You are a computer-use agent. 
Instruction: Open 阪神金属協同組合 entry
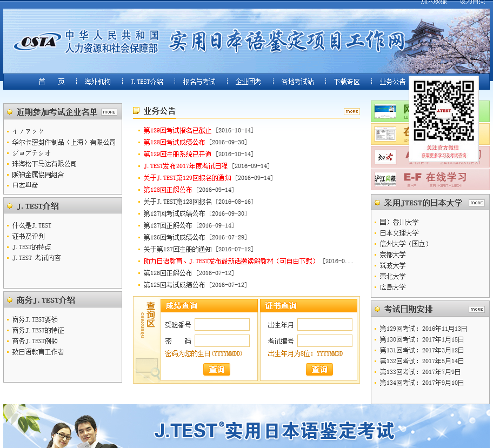coord(38,175)
